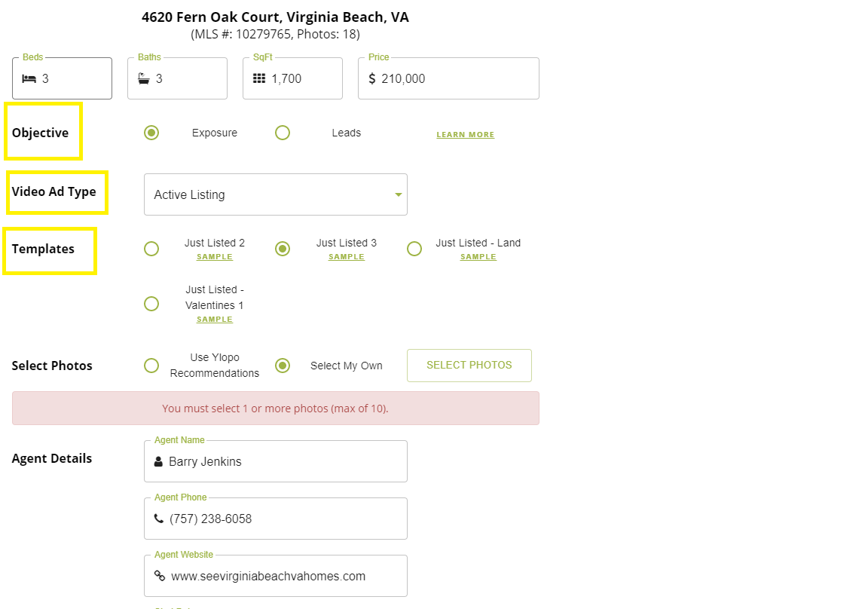Select the Just Listed 2 template
Image resolution: width=868 pixels, height=609 pixels.
click(x=151, y=249)
